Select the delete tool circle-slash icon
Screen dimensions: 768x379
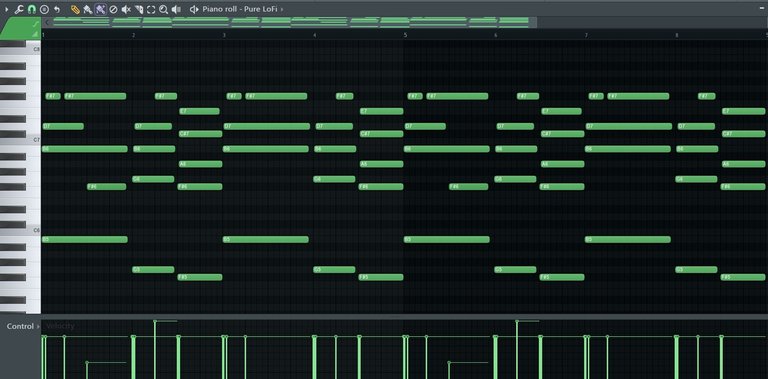(x=113, y=9)
